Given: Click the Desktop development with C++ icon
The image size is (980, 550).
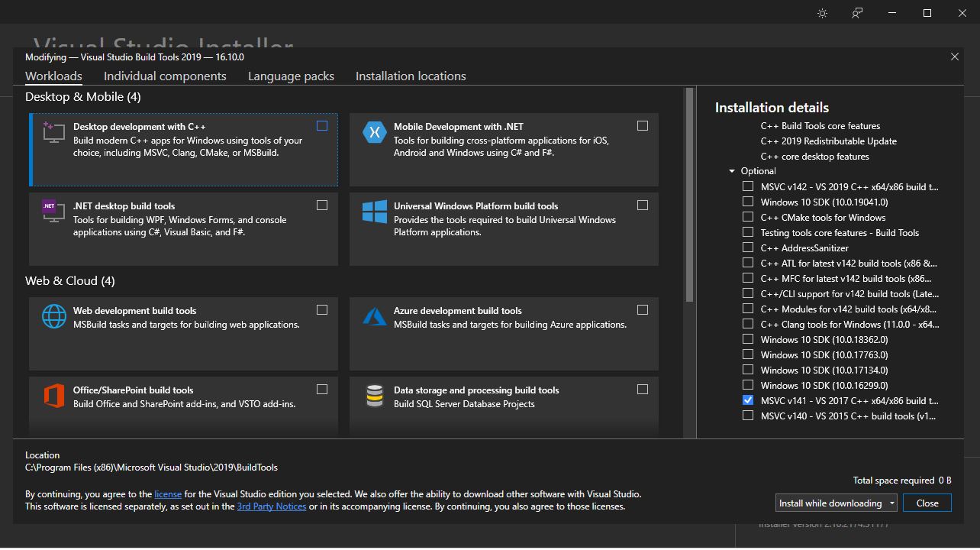Looking at the screenshot, I should tap(53, 132).
